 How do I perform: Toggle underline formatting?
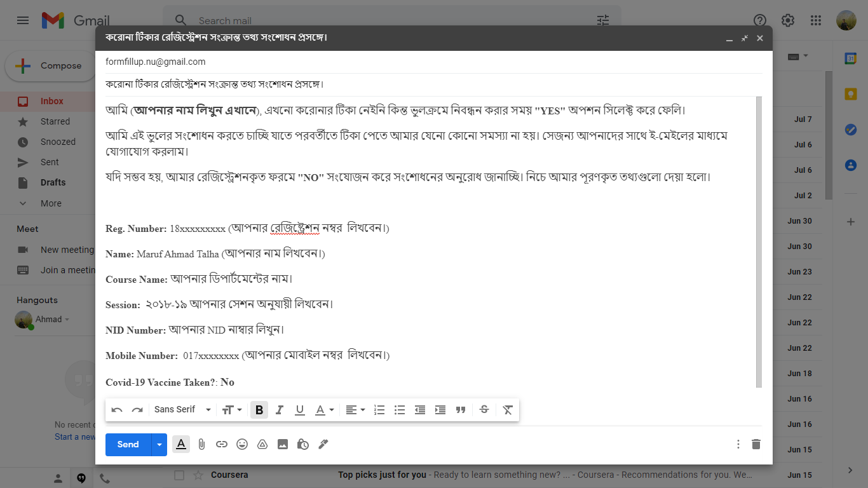(300, 410)
